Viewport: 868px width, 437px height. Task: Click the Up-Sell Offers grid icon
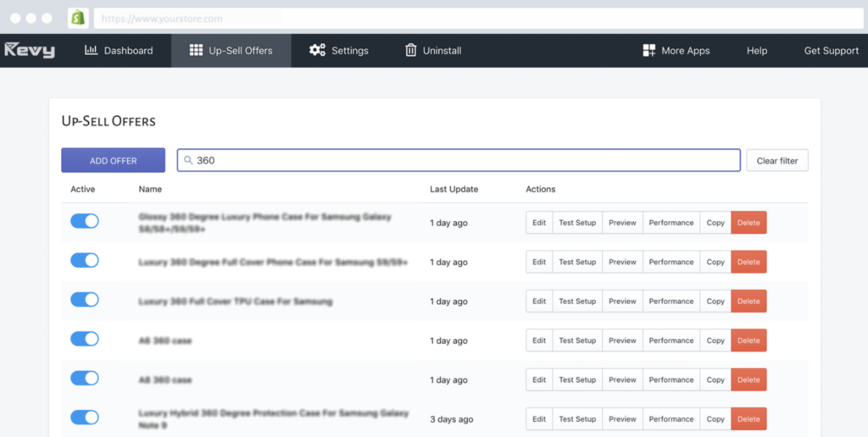coord(196,50)
